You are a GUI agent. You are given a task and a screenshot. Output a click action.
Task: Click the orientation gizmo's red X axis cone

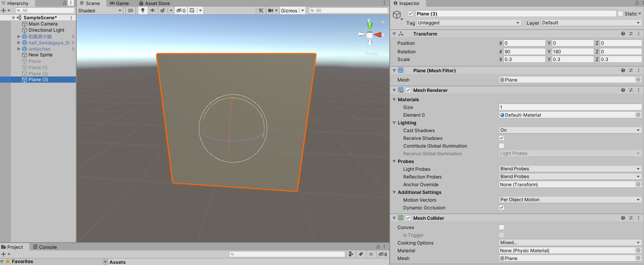(378, 35)
